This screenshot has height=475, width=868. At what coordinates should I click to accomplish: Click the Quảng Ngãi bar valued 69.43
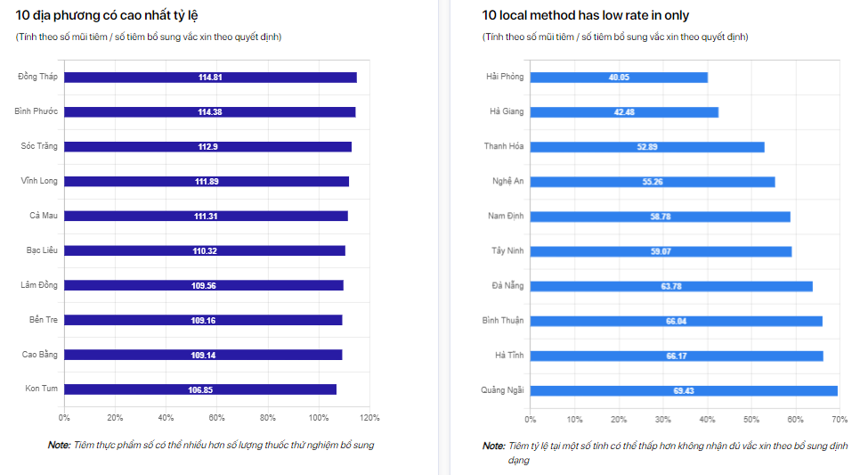[x=684, y=390]
